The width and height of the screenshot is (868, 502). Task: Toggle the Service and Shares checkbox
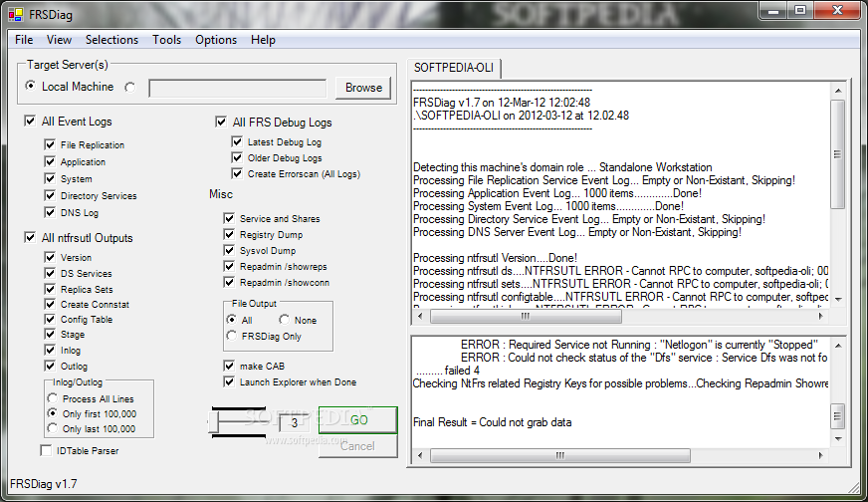pyautogui.click(x=229, y=218)
